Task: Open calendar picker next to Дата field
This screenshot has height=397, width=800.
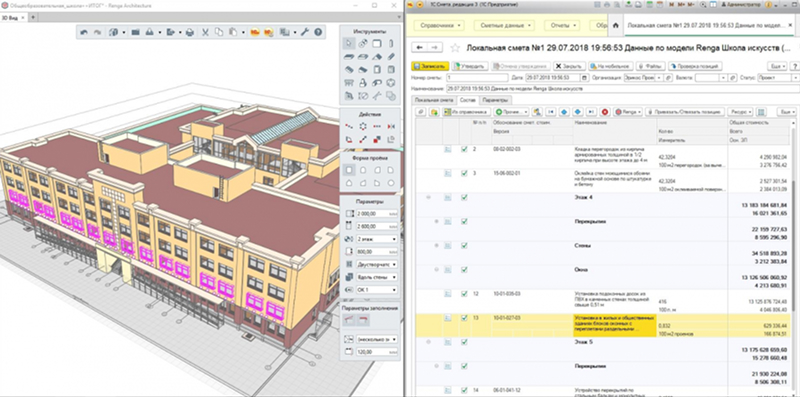Action: [x=585, y=78]
